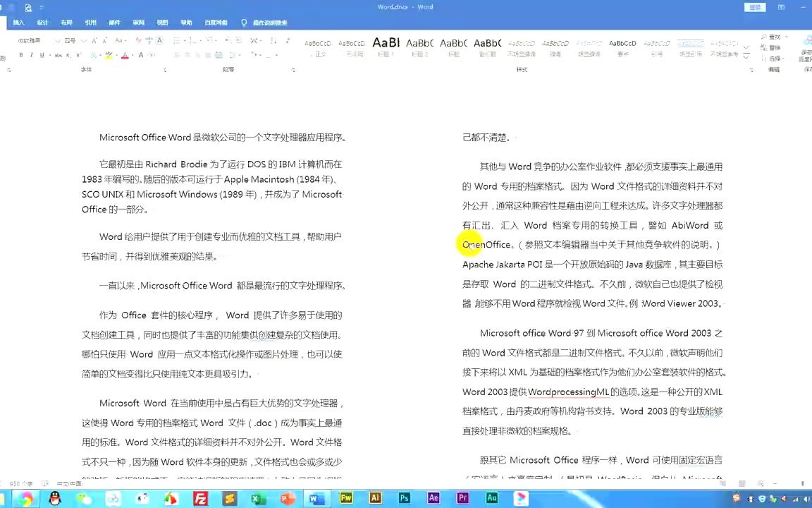812x508 pixels.
Task: Click the numbered list icon
Action: 190,40
